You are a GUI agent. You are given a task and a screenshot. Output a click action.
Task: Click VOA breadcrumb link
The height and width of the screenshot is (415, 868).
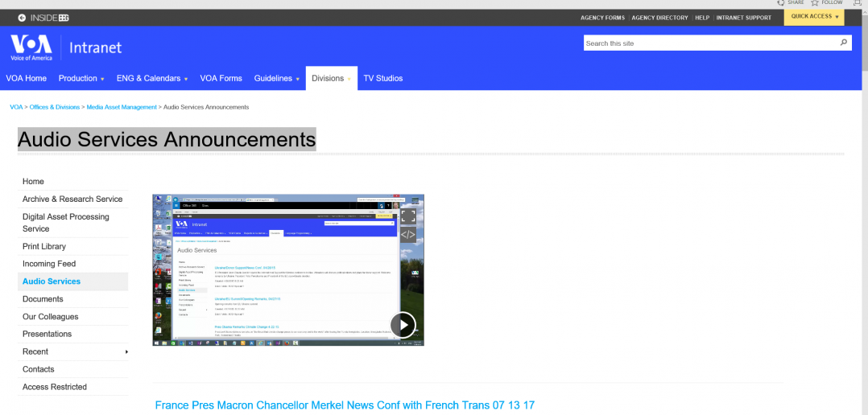coord(16,107)
